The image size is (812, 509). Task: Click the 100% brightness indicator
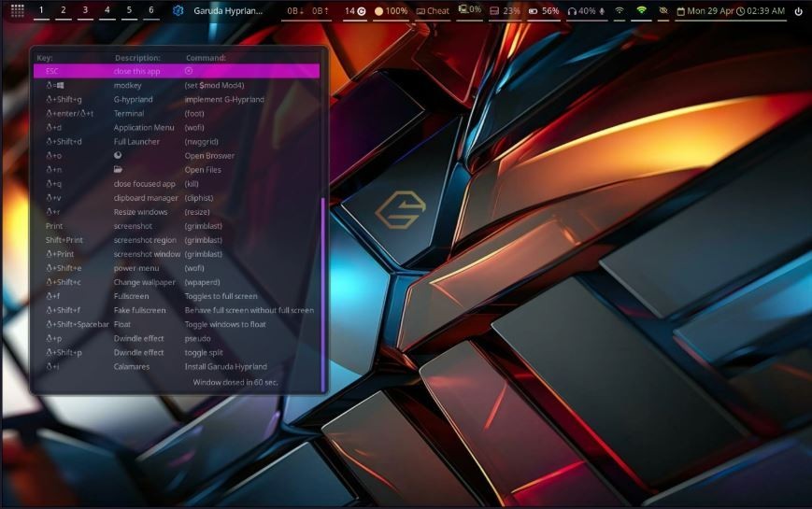click(x=391, y=10)
